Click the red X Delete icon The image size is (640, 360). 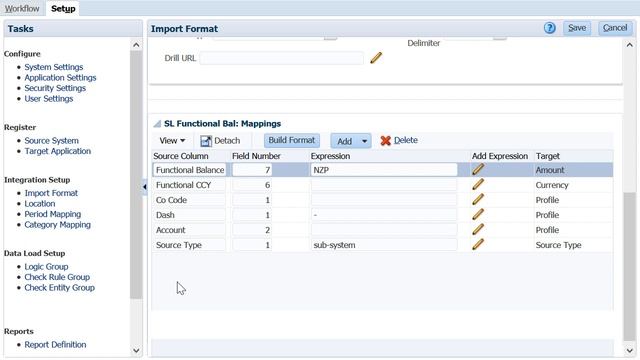(385, 140)
